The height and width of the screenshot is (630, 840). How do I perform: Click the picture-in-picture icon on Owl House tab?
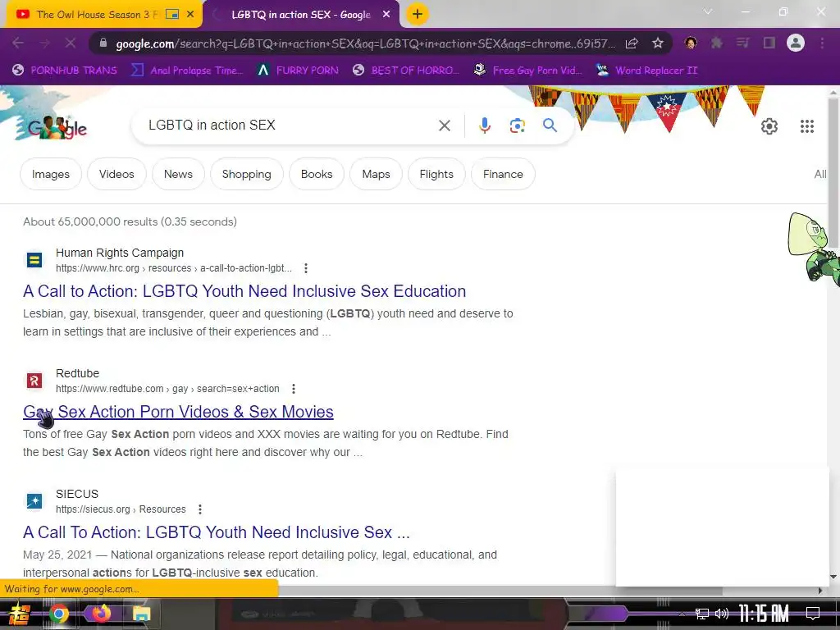(x=172, y=15)
